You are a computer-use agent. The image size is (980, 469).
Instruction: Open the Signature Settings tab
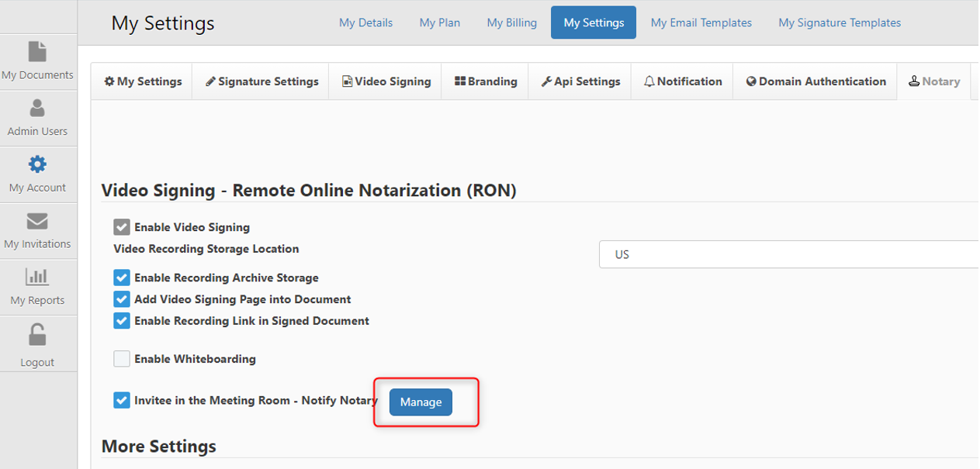click(x=261, y=81)
